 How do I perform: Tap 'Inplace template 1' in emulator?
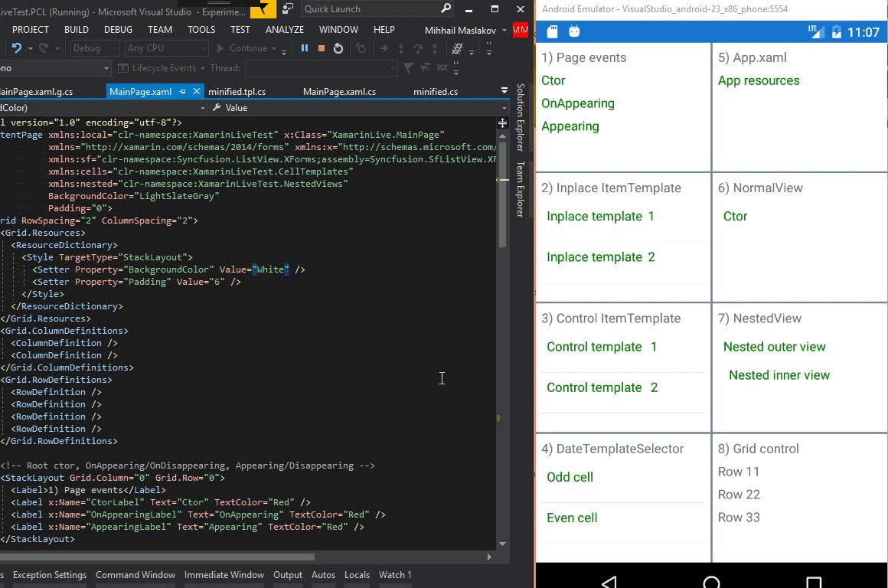pos(600,217)
